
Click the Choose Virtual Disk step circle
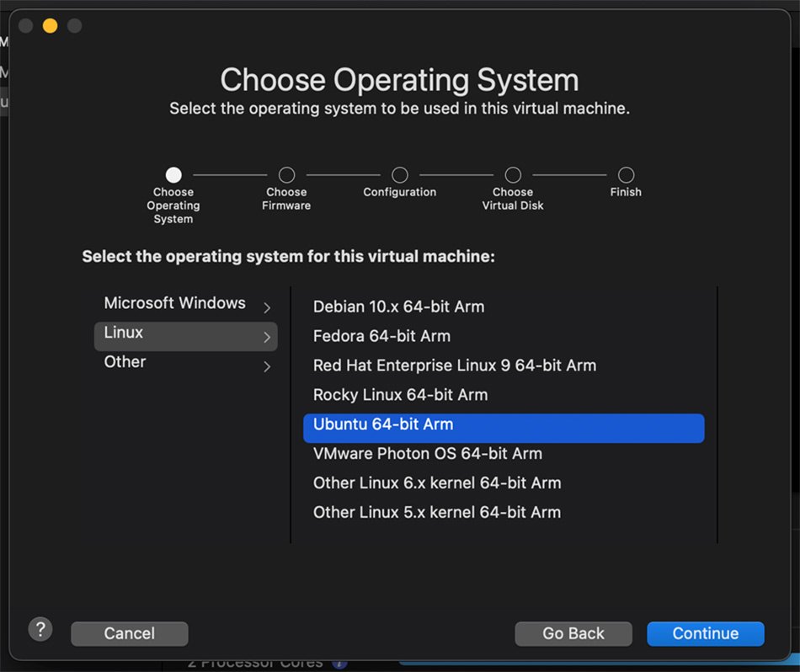513,175
